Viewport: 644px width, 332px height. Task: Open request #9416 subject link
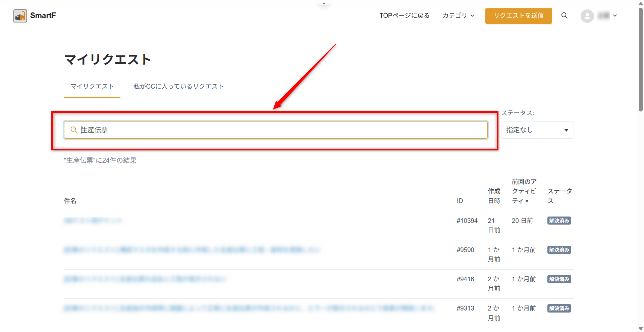[145, 279]
